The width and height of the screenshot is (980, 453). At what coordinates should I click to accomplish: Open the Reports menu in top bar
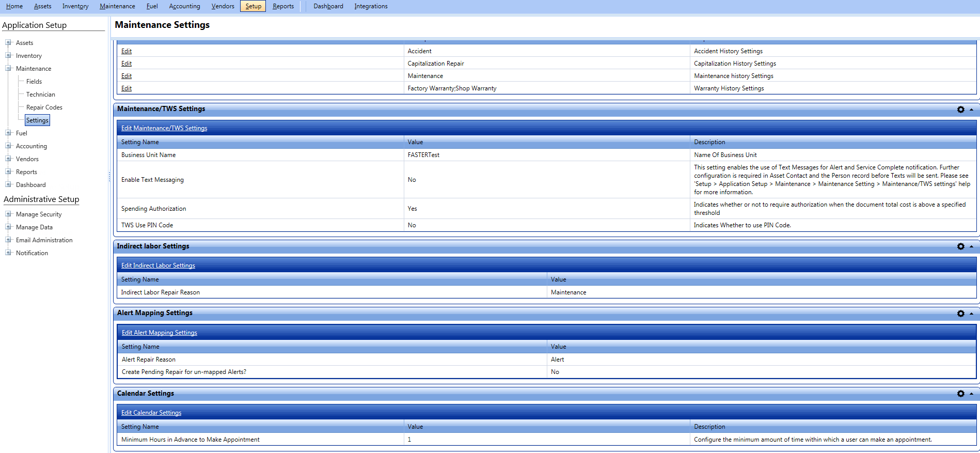[283, 6]
